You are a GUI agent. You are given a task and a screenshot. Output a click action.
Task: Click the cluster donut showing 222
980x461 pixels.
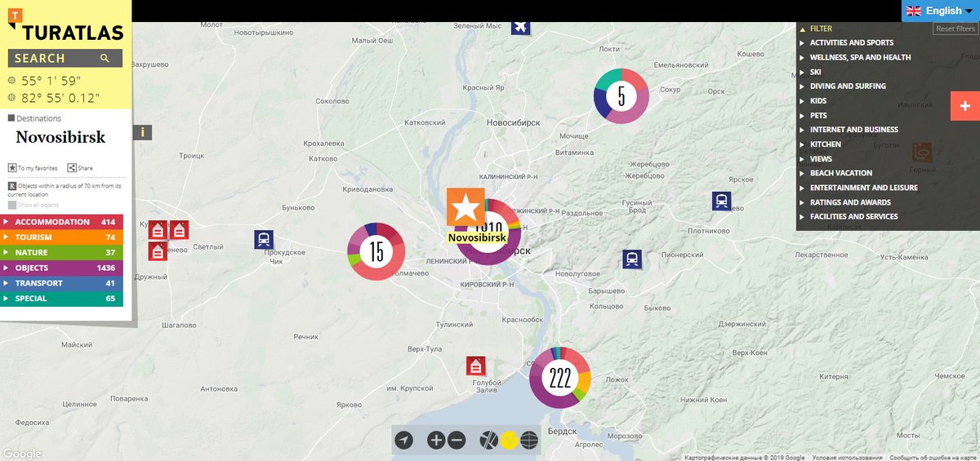560,378
